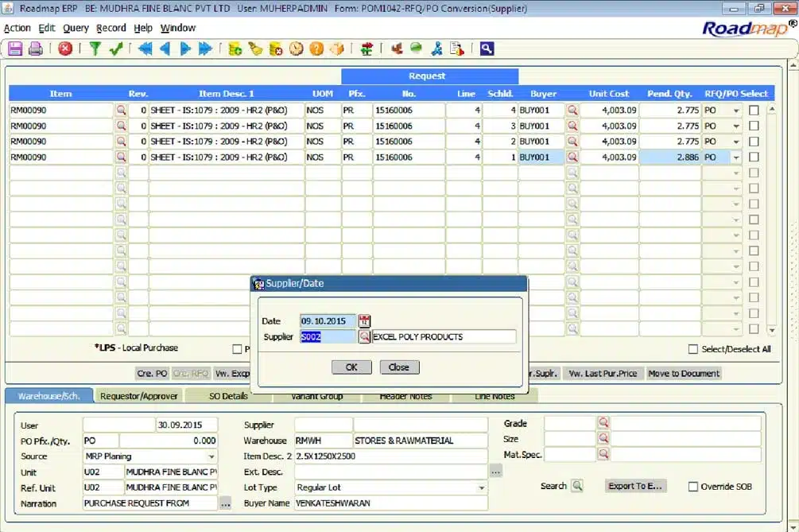Screen dimensions: 799x532
Task: Go to previous record with left arrow
Action: pos(165,49)
